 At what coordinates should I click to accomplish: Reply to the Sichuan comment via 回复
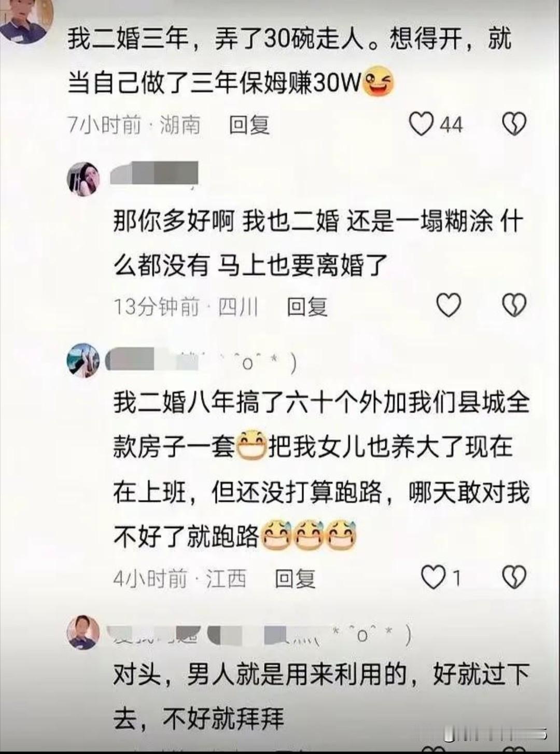tap(307, 306)
